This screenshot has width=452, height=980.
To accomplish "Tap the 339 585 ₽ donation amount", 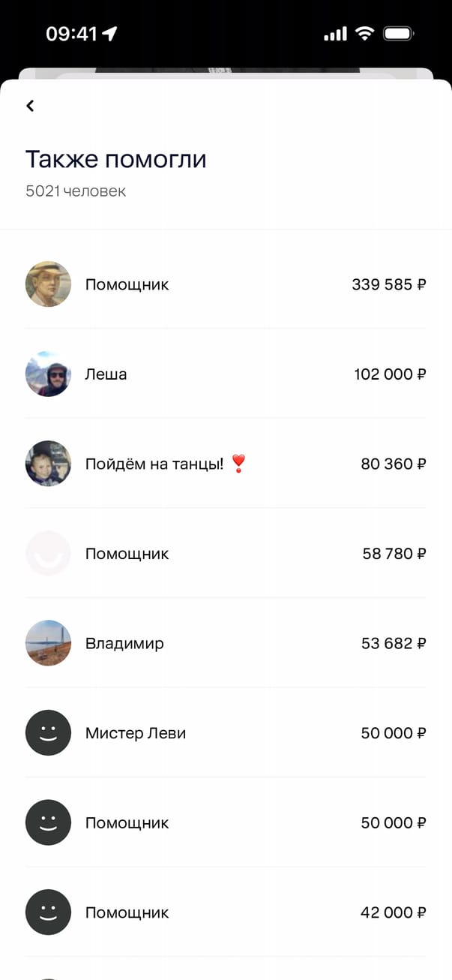I will pos(389,284).
